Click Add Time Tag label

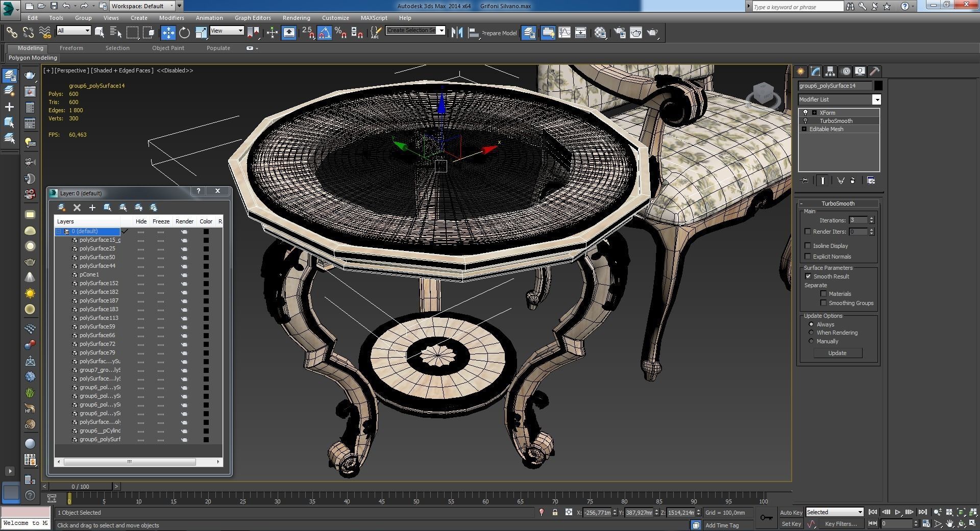722,525
